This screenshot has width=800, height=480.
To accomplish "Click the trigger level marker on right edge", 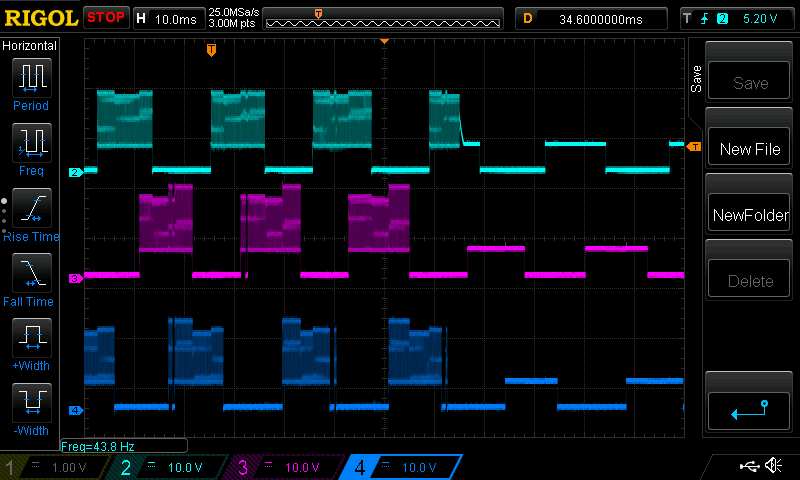I will click(694, 147).
